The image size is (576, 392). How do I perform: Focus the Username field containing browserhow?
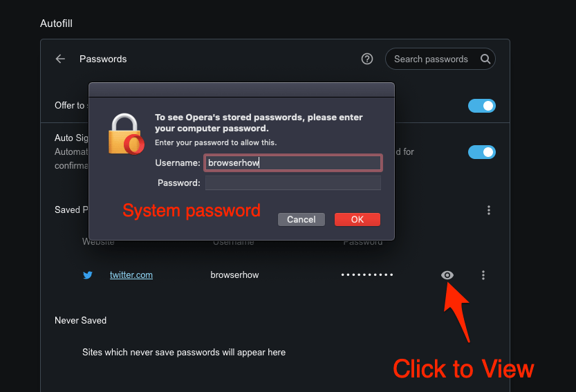(292, 163)
